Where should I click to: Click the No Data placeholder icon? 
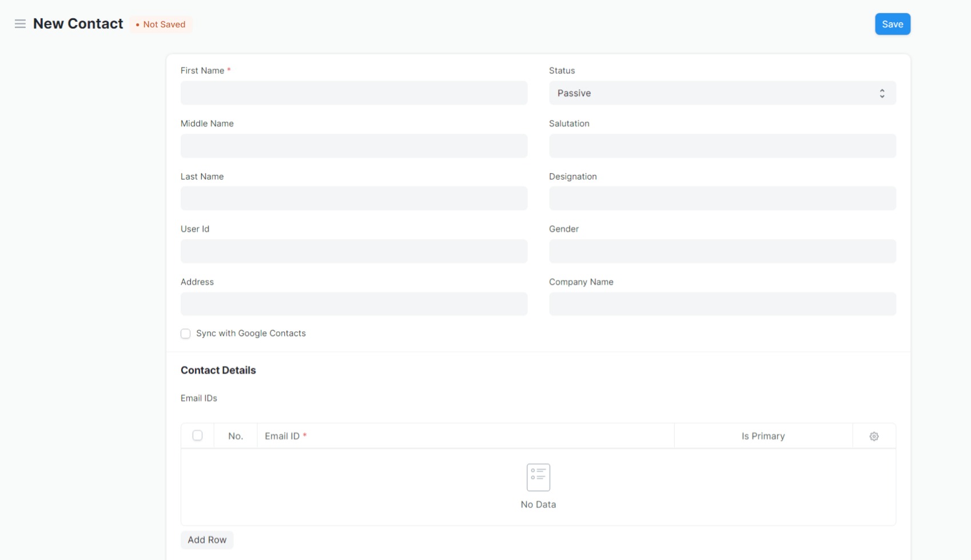pyautogui.click(x=538, y=477)
